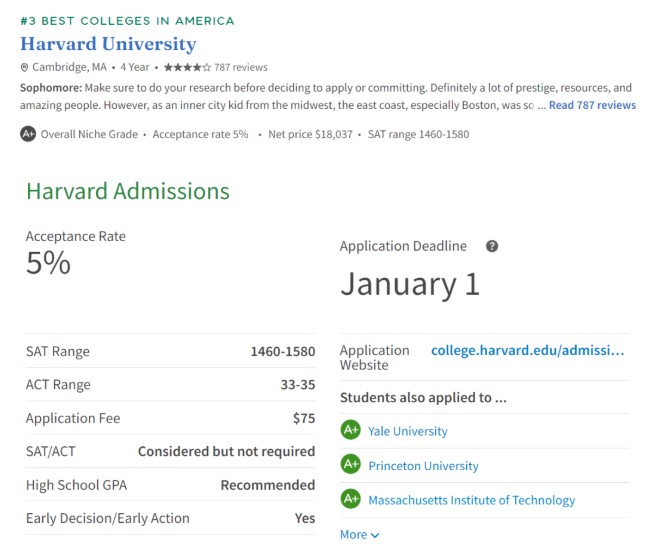This screenshot has height=556, width=653.
Task: Select the Recommended High School GPA value
Action: pyautogui.click(x=268, y=485)
